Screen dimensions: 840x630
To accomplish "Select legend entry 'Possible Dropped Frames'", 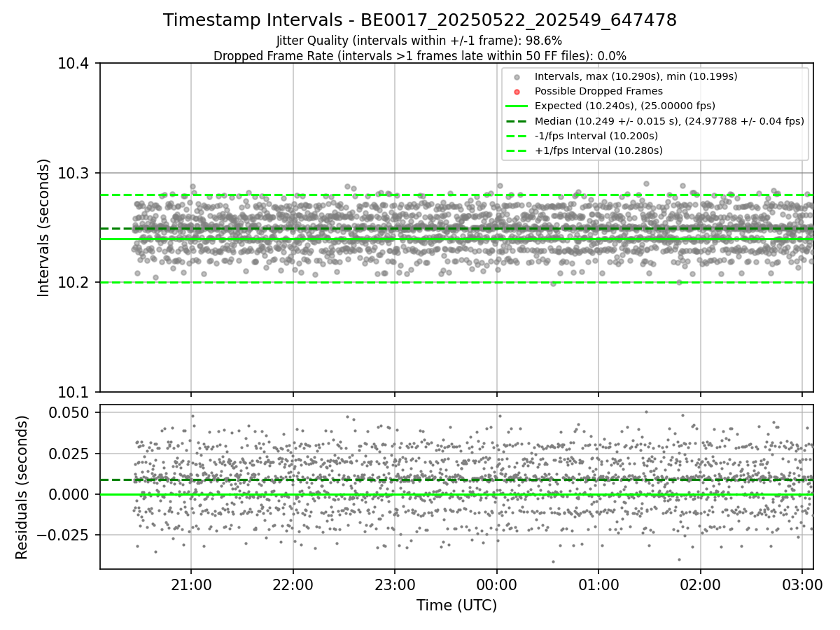I will (598, 91).
